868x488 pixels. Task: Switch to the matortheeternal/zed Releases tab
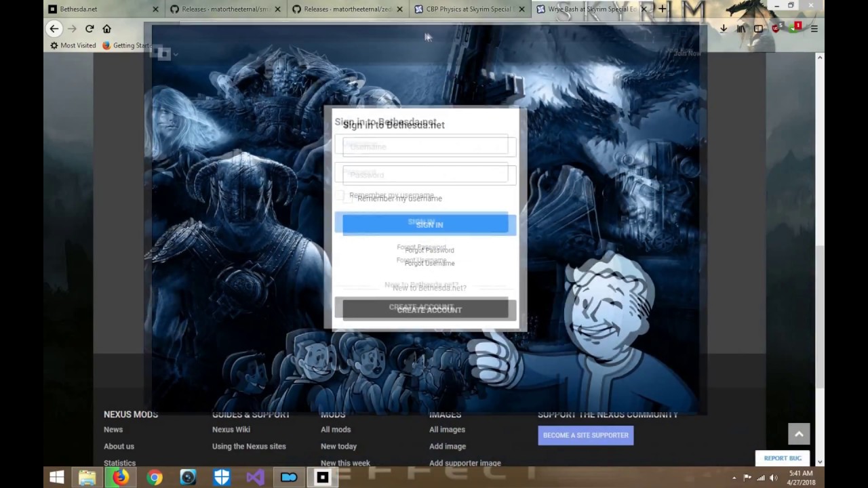tap(347, 9)
